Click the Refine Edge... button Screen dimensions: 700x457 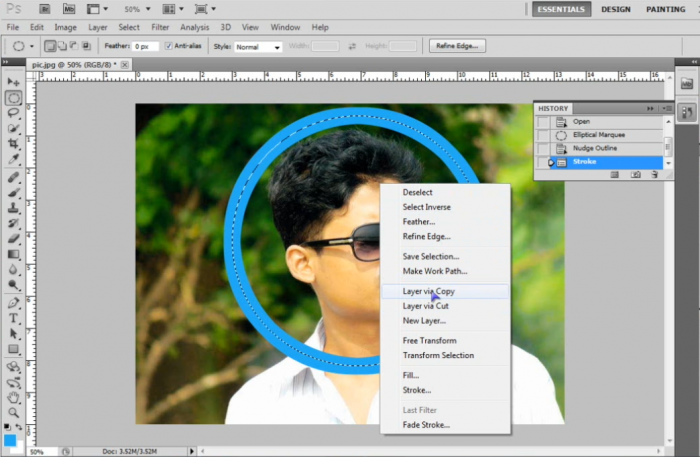457,46
